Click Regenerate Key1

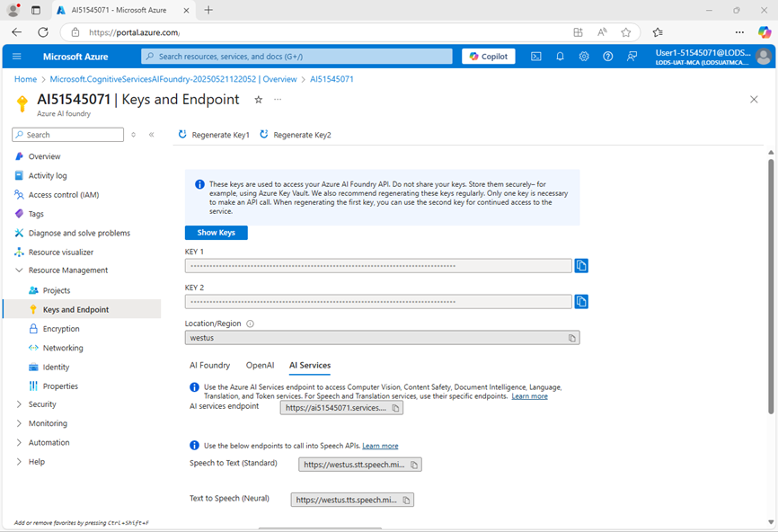214,135
